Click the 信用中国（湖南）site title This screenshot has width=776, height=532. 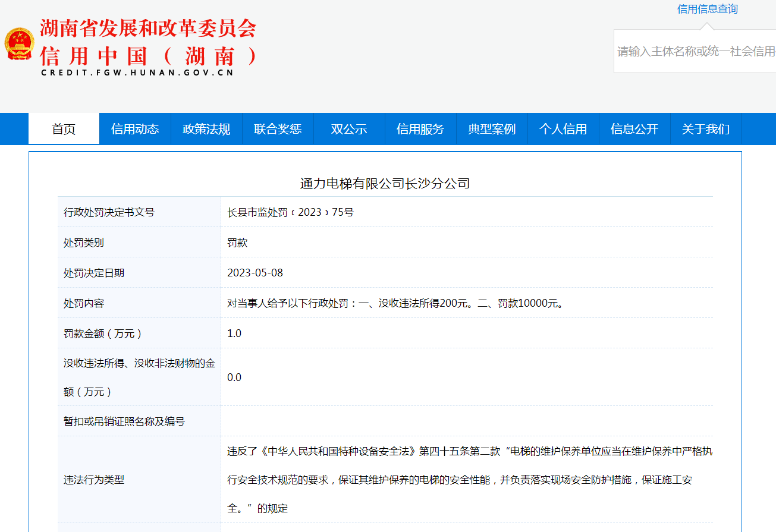[149, 56]
